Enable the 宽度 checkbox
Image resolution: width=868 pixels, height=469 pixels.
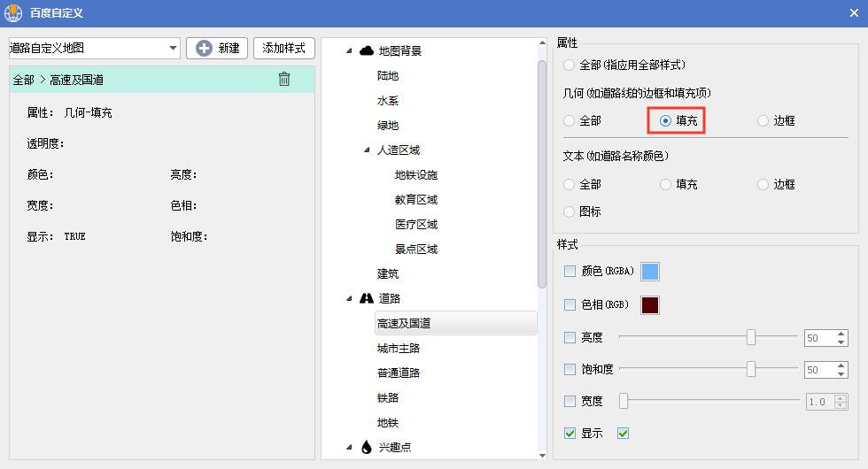pos(570,401)
